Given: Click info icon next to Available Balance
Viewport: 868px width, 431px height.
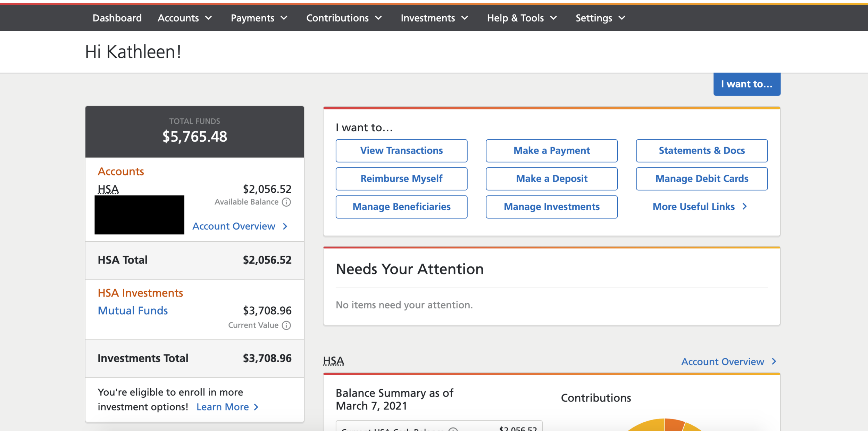Looking at the screenshot, I should click(286, 202).
